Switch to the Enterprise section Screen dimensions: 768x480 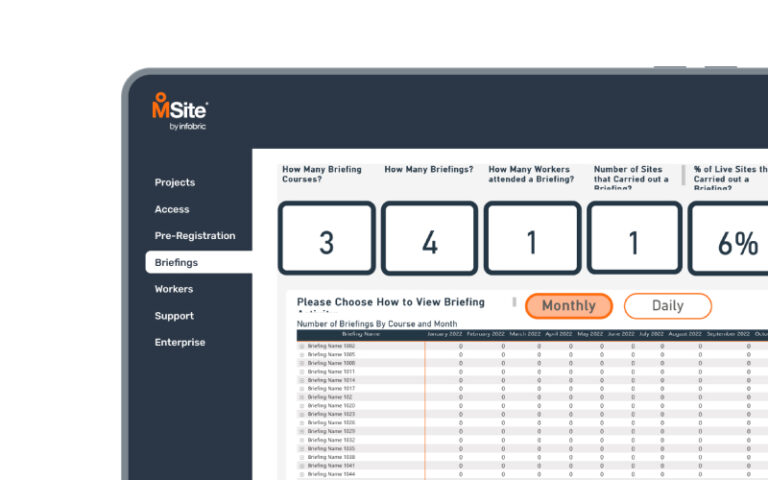(x=180, y=342)
